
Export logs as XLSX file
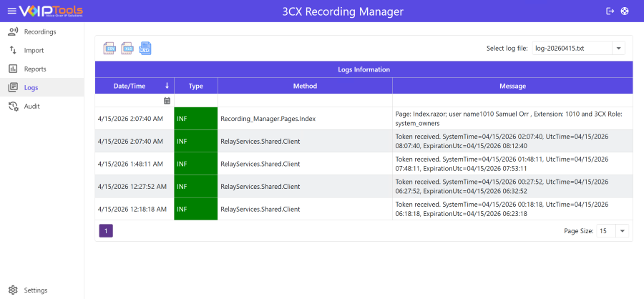point(145,48)
